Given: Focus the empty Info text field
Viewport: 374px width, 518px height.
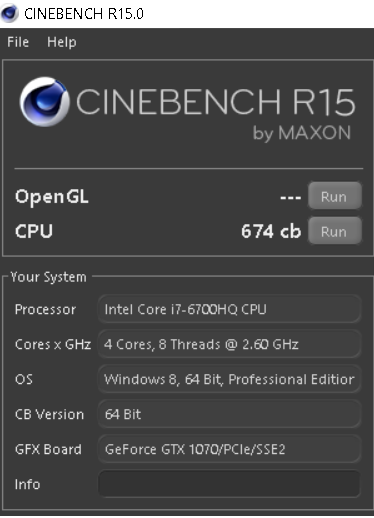Looking at the screenshot, I should [229, 484].
